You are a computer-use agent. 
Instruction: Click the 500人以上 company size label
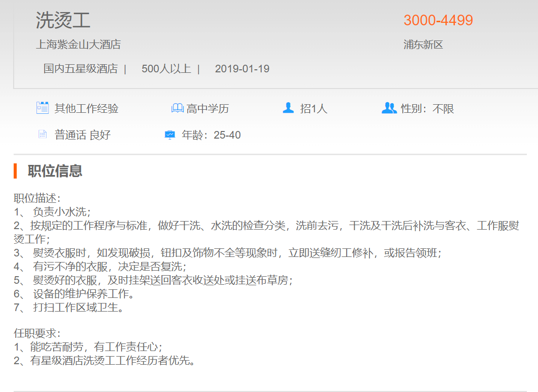166,69
